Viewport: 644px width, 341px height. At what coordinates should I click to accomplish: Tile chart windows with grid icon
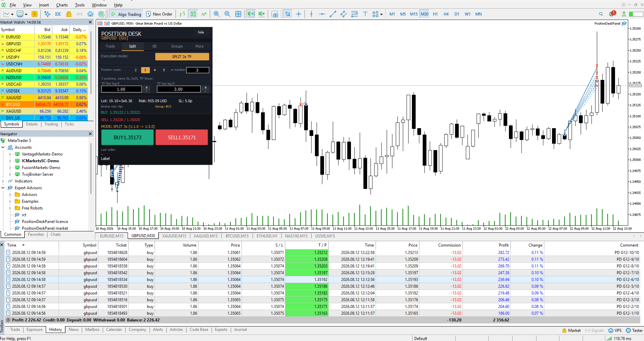point(238,14)
